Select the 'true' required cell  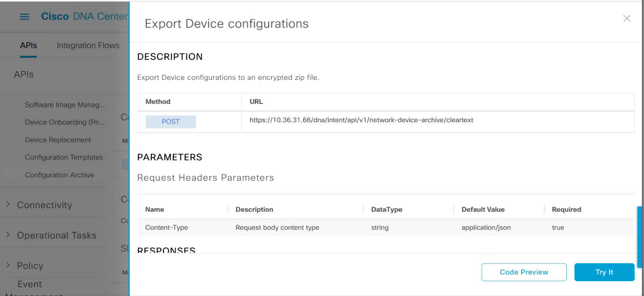(x=558, y=227)
